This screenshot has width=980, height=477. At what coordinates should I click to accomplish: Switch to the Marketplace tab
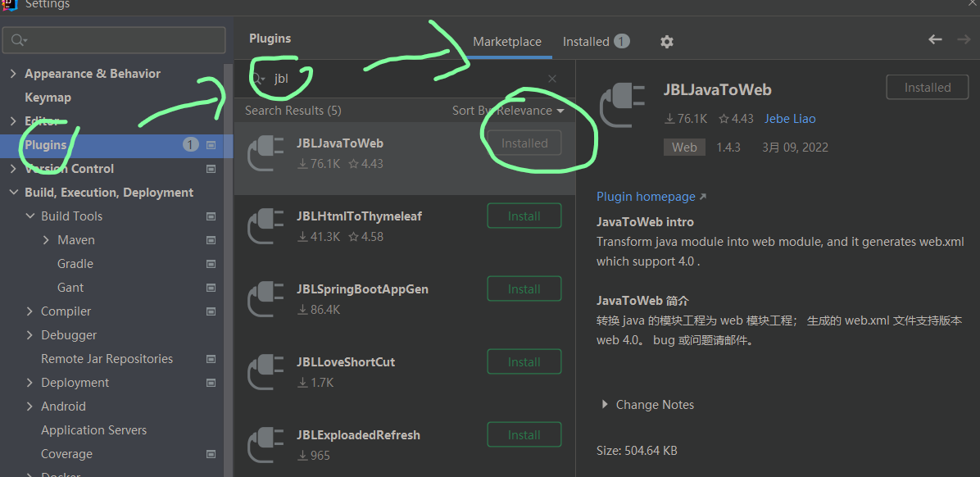point(507,42)
